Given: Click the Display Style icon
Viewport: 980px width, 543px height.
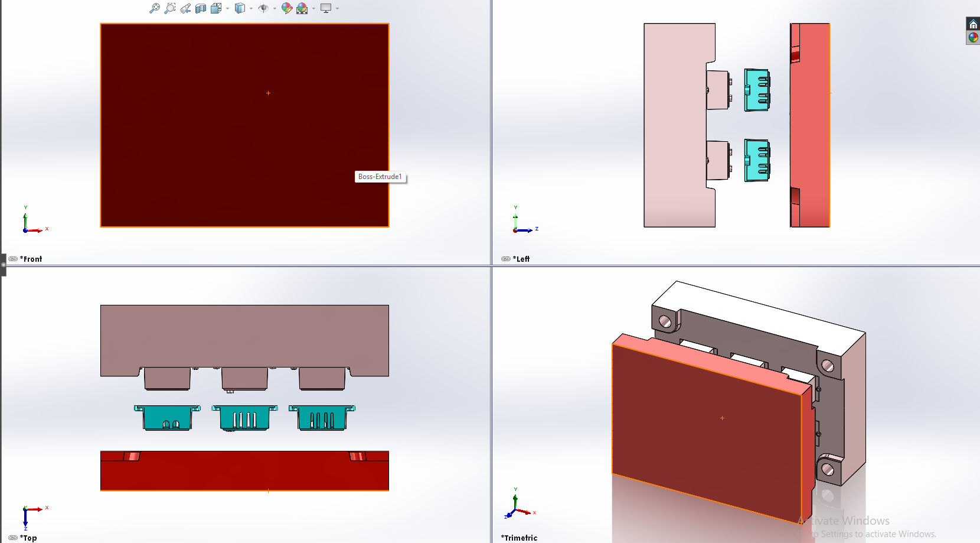Looking at the screenshot, I should tap(240, 8).
